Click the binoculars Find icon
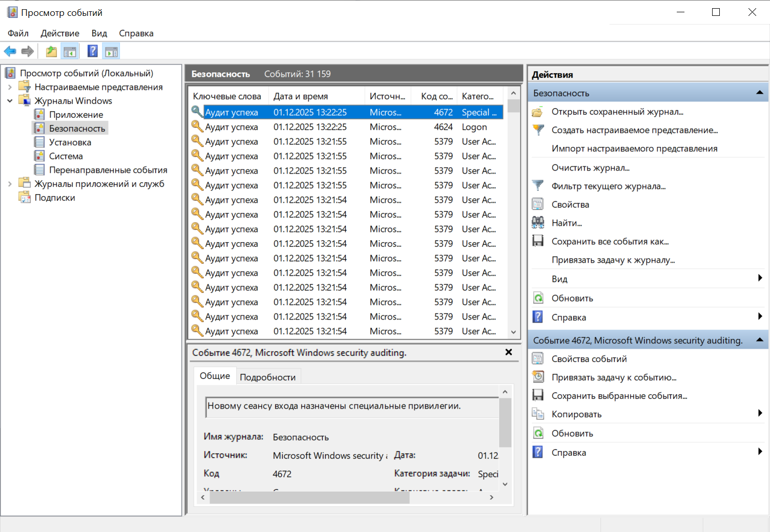The height and width of the screenshot is (532, 770). [538, 223]
